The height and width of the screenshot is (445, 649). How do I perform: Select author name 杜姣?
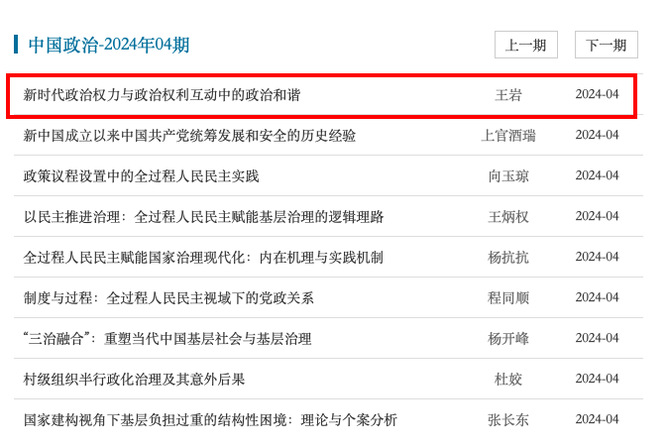coord(508,379)
